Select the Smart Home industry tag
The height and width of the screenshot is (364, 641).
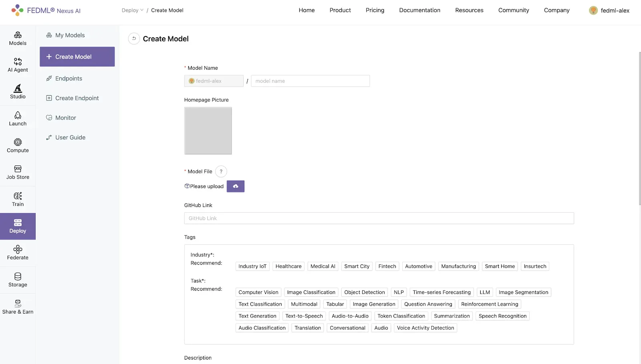(500, 266)
